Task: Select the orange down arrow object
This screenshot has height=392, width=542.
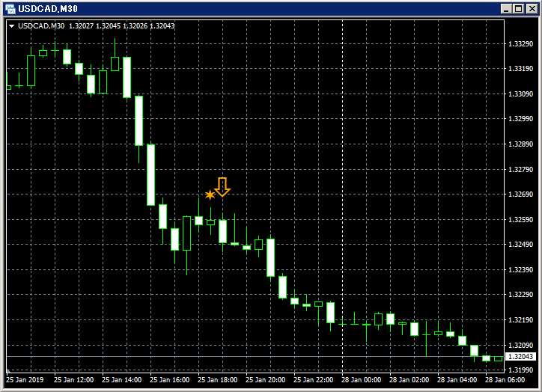Action: pyautogui.click(x=222, y=187)
